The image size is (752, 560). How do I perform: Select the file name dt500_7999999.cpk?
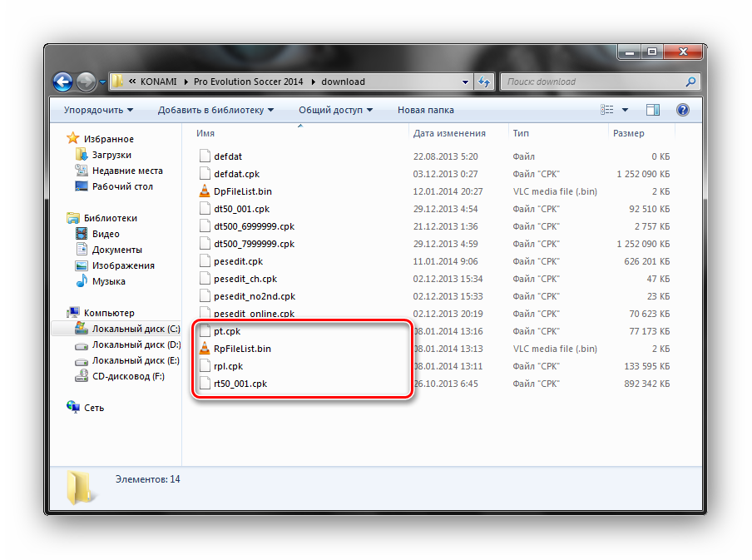[255, 244]
